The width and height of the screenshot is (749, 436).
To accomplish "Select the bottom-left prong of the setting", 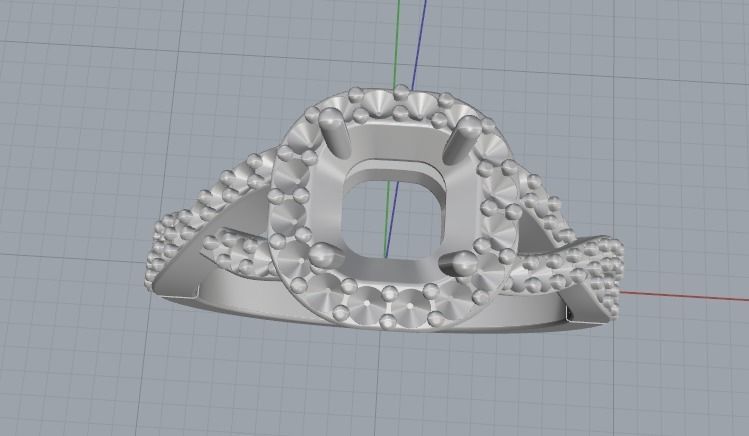I will tap(326, 256).
